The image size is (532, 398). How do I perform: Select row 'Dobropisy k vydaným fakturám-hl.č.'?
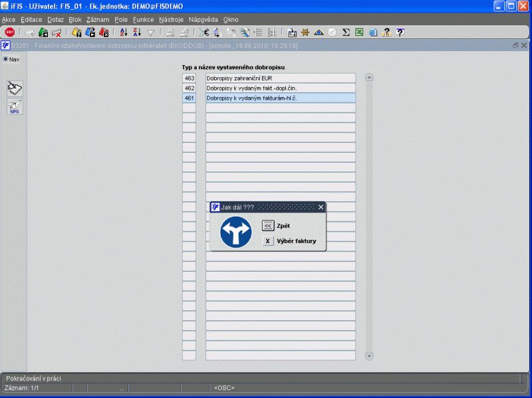click(281, 98)
